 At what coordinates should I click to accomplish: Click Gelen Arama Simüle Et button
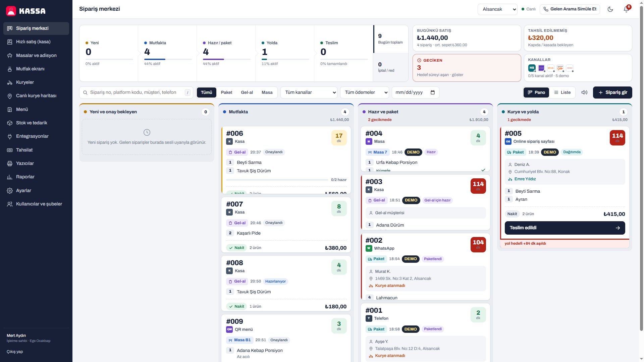pyautogui.click(x=570, y=9)
